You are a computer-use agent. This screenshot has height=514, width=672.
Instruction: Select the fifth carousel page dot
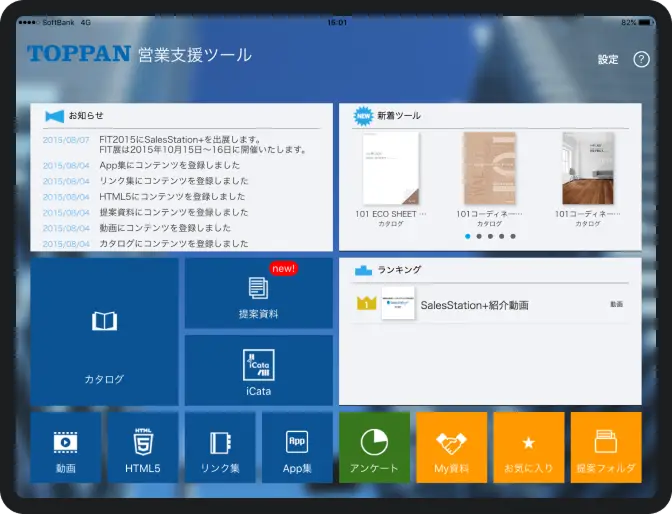(513, 236)
